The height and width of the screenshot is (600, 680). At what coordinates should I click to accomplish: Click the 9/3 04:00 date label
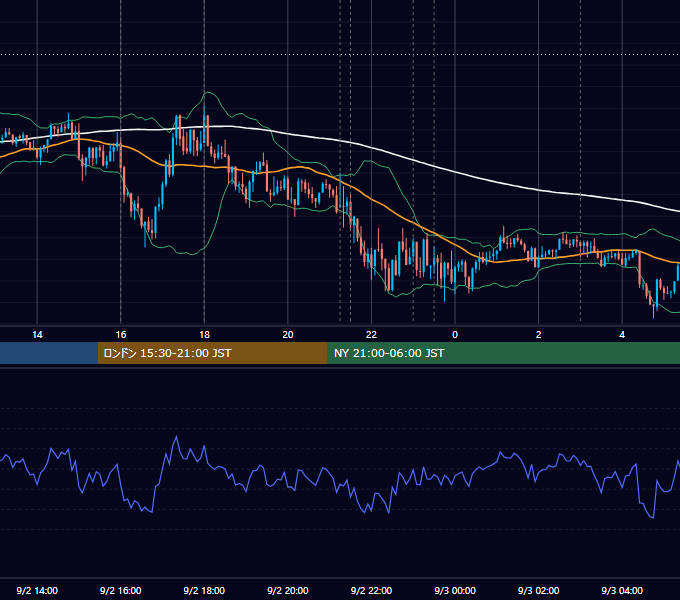622,590
